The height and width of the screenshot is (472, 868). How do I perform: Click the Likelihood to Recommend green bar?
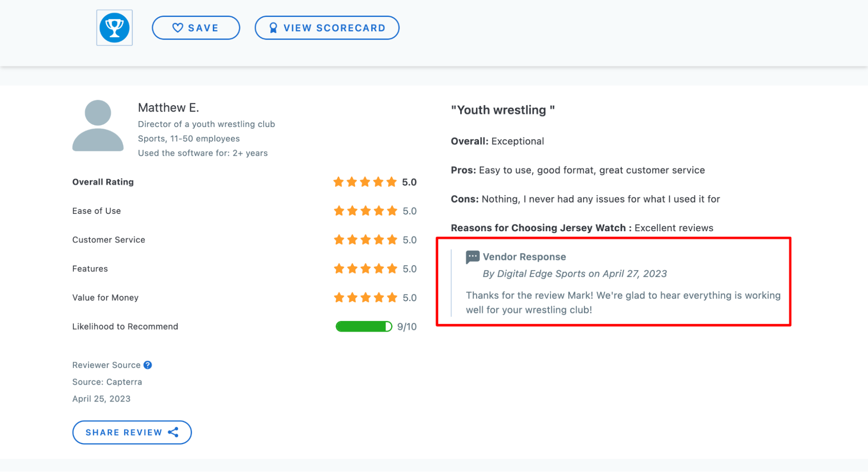[x=364, y=327]
